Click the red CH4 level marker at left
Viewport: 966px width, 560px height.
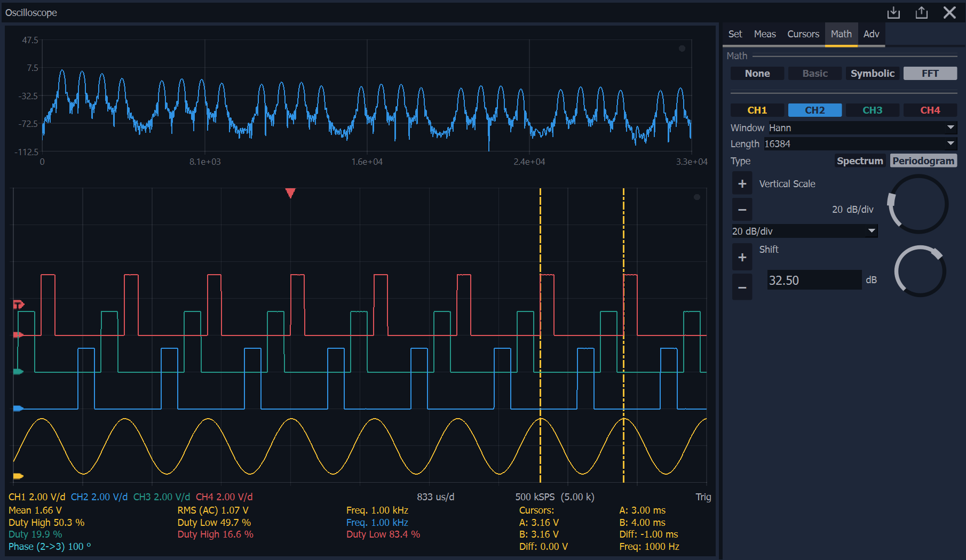(18, 335)
